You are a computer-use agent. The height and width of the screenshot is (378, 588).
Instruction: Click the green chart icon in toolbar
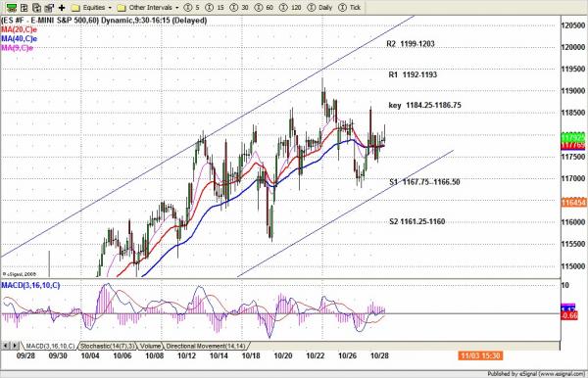pos(12,7)
